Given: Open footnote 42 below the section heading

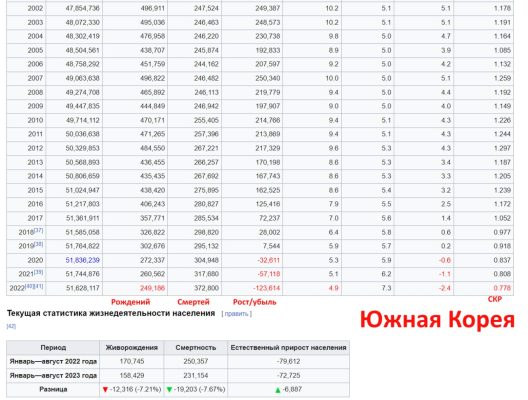Looking at the screenshot, I should [11, 326].
